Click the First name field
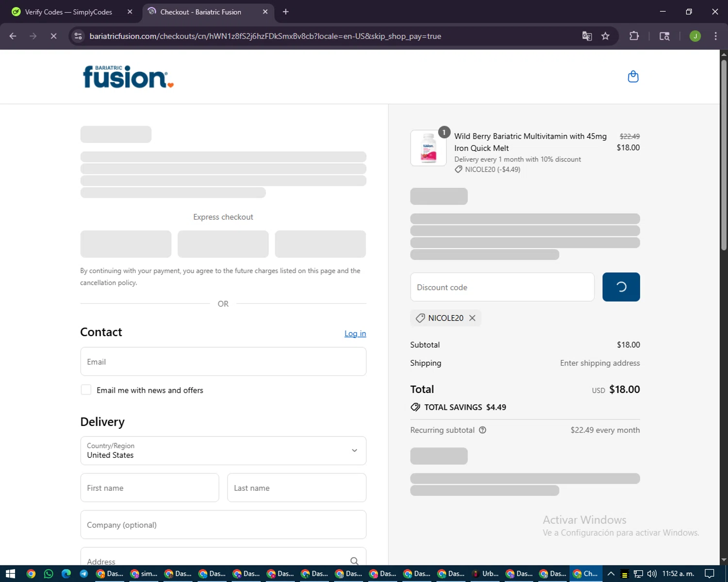728x582 pixels. pos(149,488)
